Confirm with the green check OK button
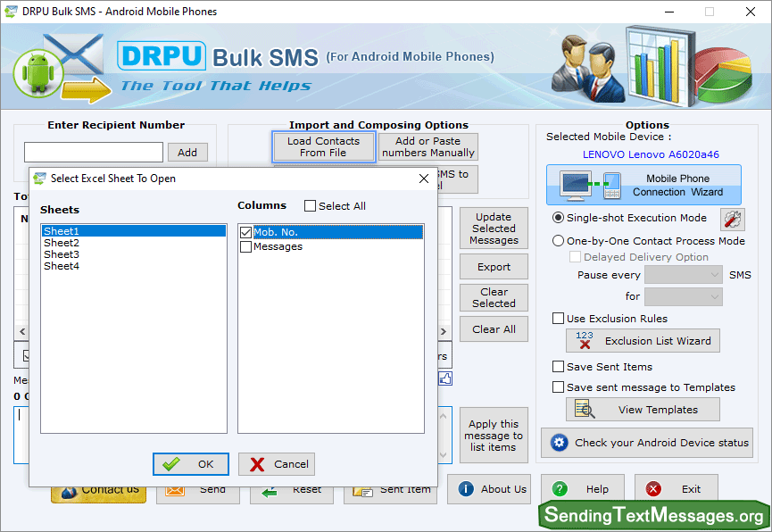 click(190, 464)
